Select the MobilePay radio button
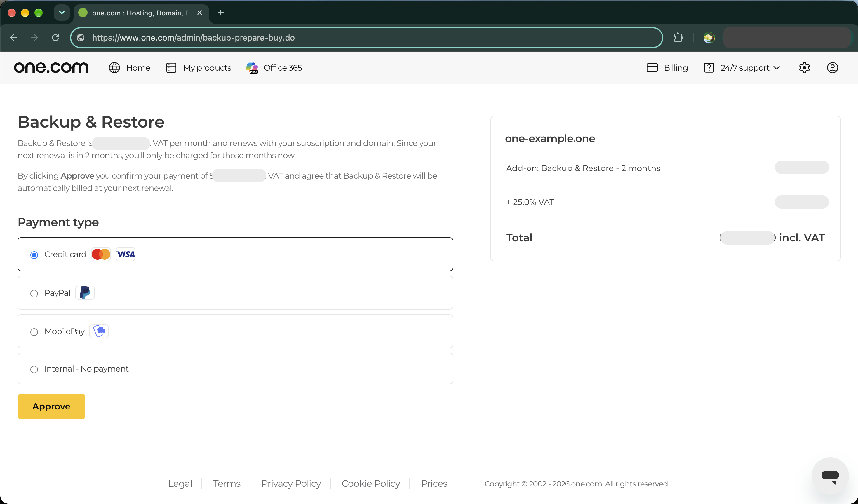The image size is (858, 504). pyautogui.click(x=34, y=332)
